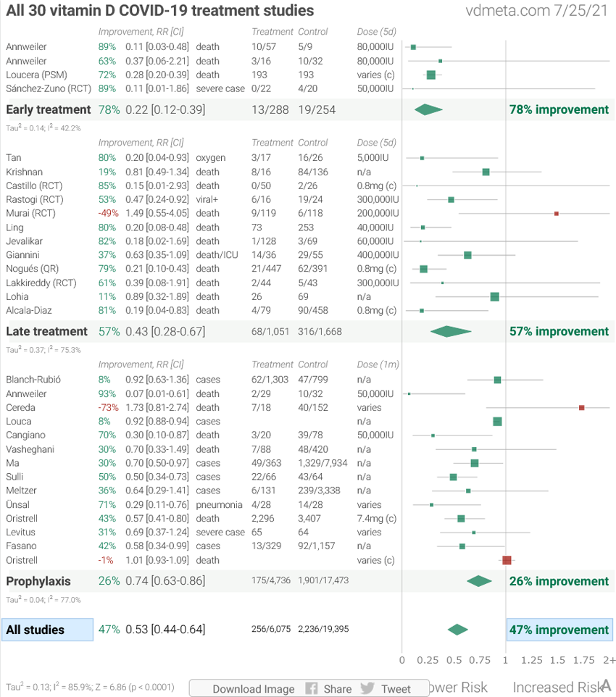Click the red Cereda forest plot marker
This screenshot has height=697, width=616.
[581, 408]
